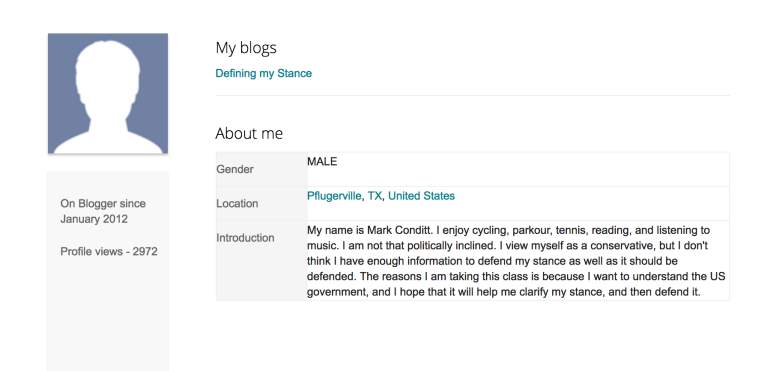This screenshot has height=371, width=782.
Task: Click the Pflugerville location link
Action: 335,196
